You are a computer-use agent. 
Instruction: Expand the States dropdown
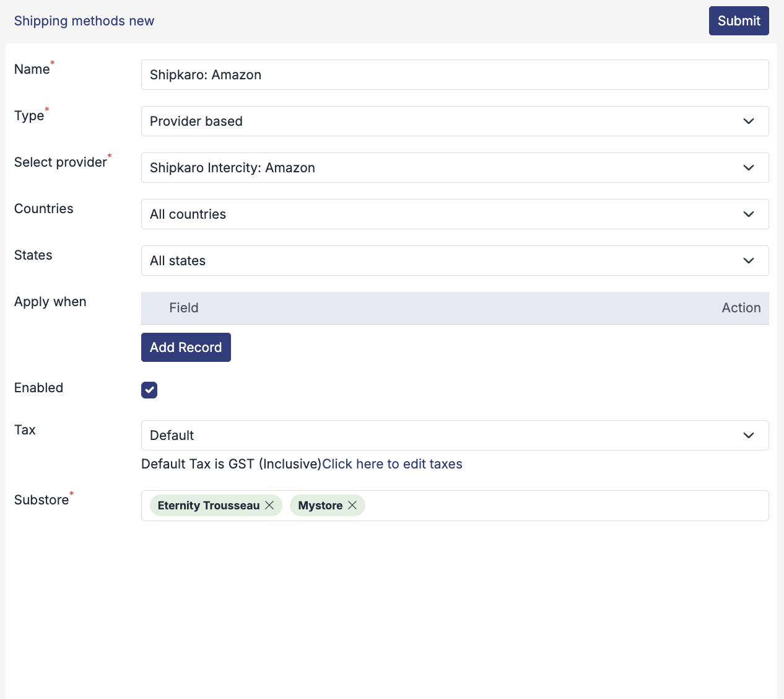point(455,261)
